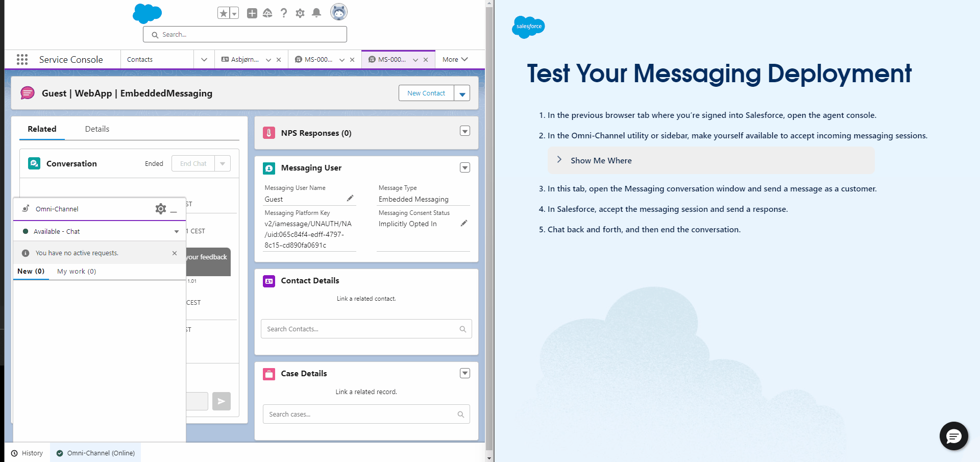Screen dimensions: 980x462
Task: Edit Messaging Consent Status with pencil icon
Action: (x=464, y=223)
